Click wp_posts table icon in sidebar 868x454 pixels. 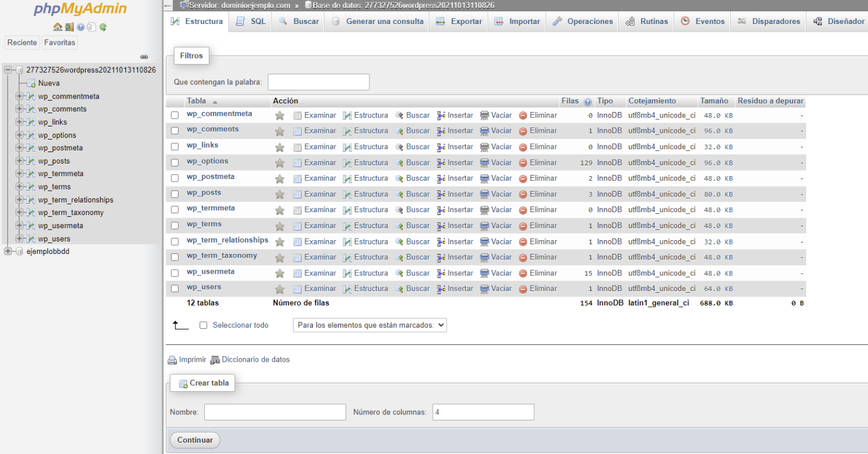point(31,161)
